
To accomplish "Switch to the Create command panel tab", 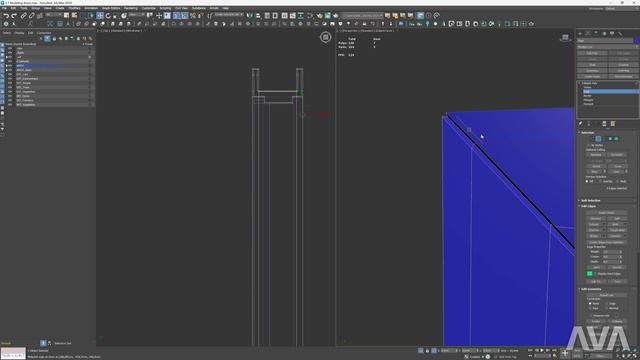I will tap(580, 33).
